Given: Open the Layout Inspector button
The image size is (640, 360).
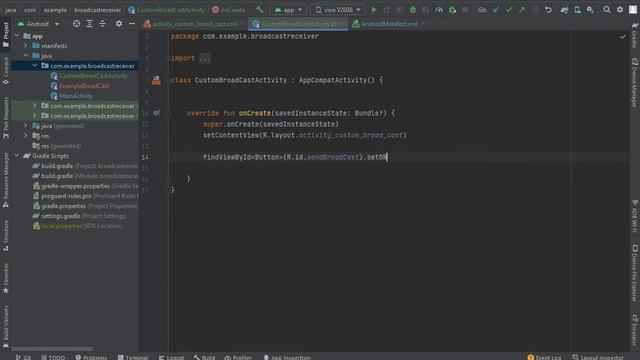Looking at the screenshot, I should coord(598,357).
